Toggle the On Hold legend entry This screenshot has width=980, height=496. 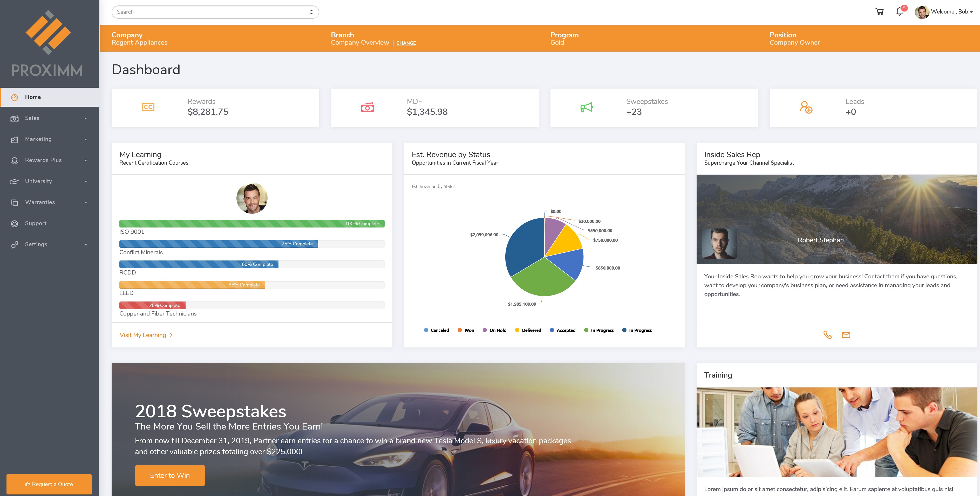(494, 330)
